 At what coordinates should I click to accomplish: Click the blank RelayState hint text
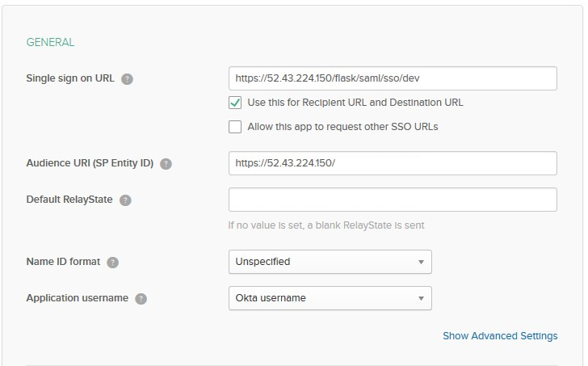pos(325,225)
